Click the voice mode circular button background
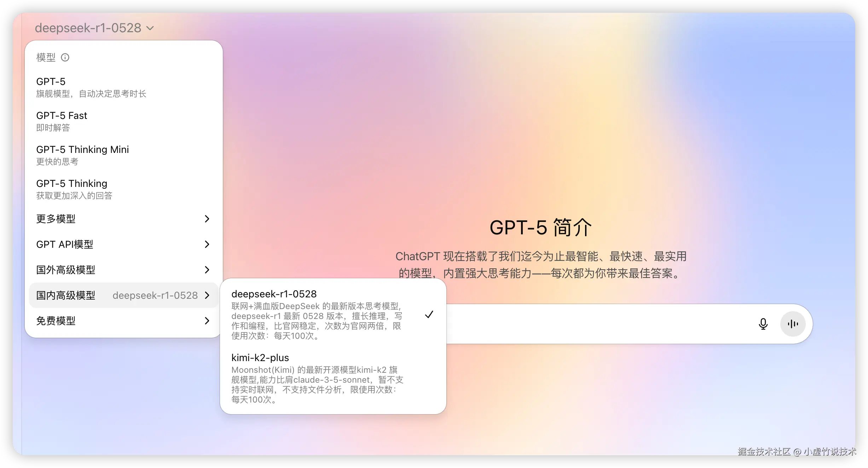Viewport: 868px width, 468px height. coord(793,324)
